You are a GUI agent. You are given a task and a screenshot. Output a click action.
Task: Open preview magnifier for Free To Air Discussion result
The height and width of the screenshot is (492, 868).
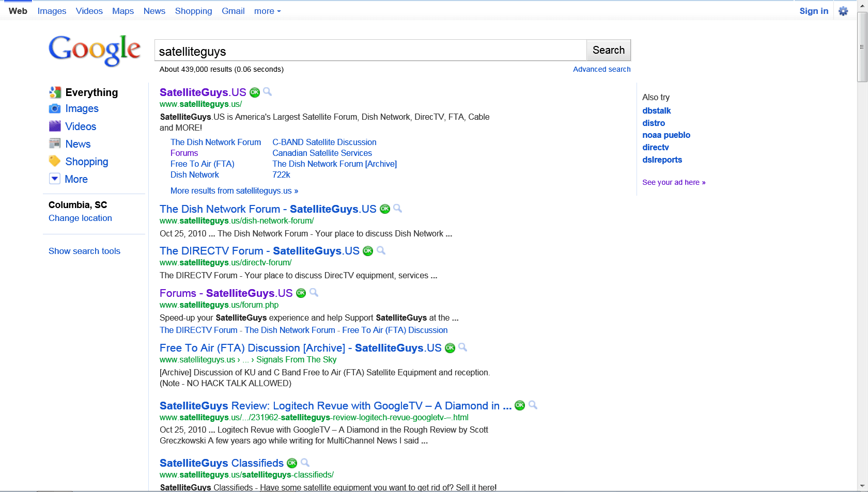[463, 347]
